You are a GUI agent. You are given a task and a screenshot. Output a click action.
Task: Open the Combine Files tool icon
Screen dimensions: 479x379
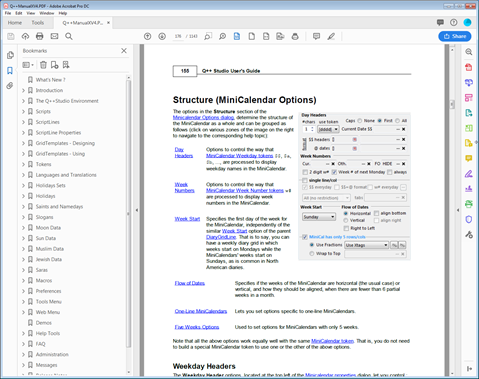(x=469, y=82)
